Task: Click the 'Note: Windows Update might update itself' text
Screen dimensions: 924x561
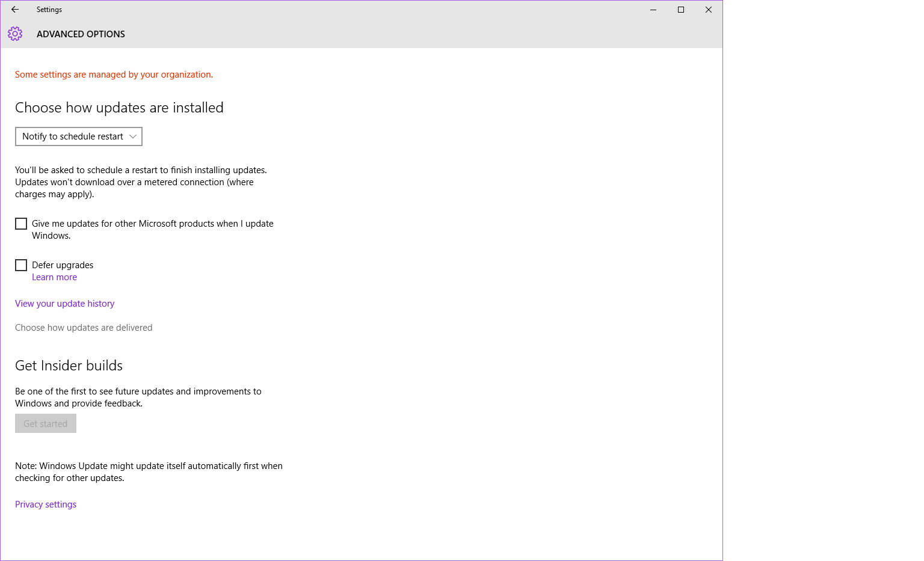Action: coord(149,472)
